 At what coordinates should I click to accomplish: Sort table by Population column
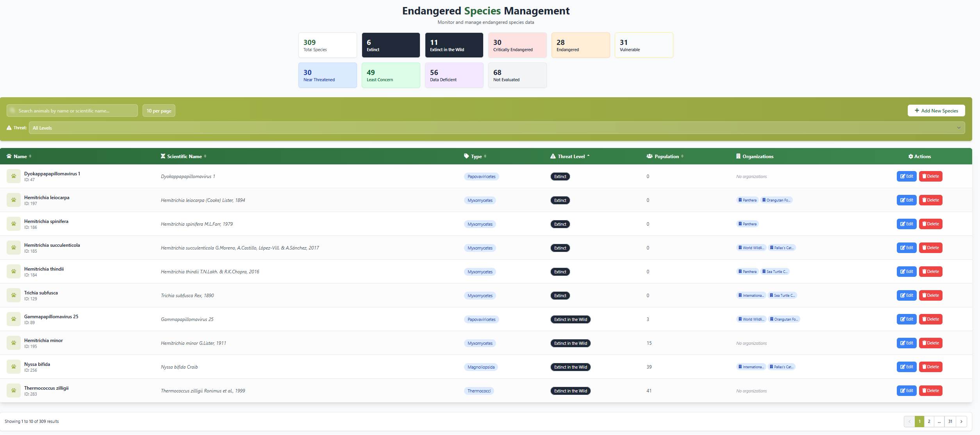665,156
